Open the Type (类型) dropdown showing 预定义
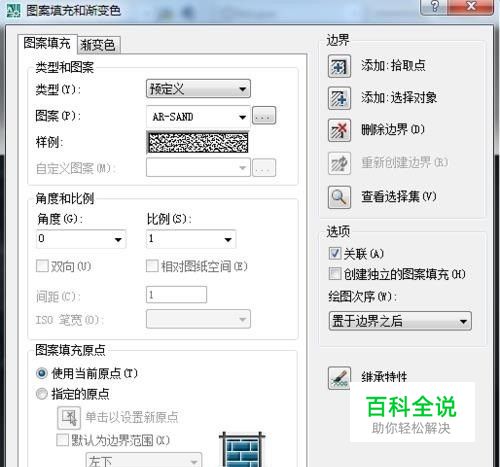This screenshot has height=467, width=500. [x=198, y=89]
